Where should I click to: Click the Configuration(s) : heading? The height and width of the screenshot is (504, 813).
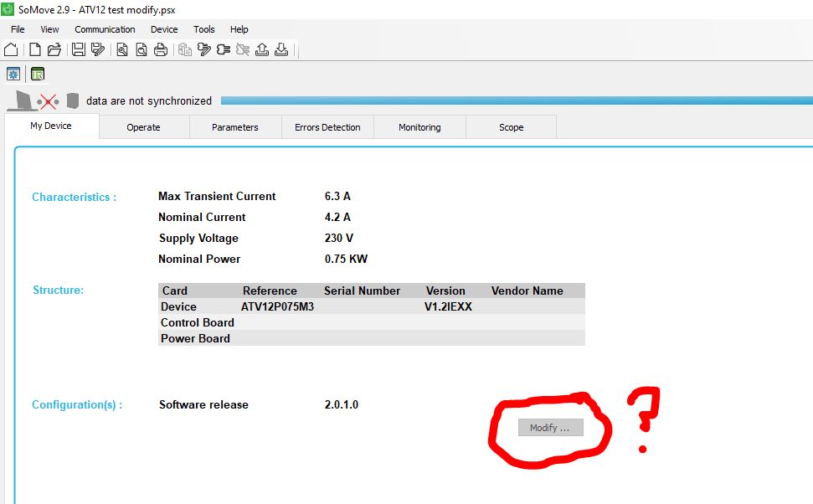click(x=77, y=405)
